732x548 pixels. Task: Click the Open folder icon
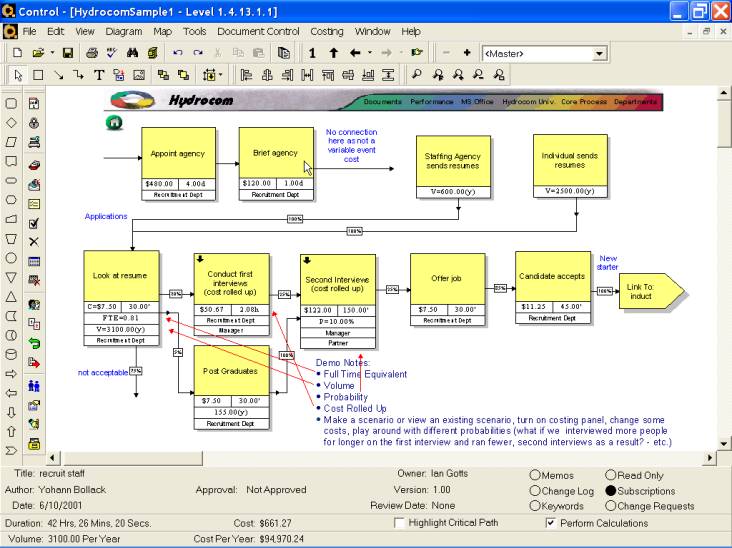pos(38,53)
